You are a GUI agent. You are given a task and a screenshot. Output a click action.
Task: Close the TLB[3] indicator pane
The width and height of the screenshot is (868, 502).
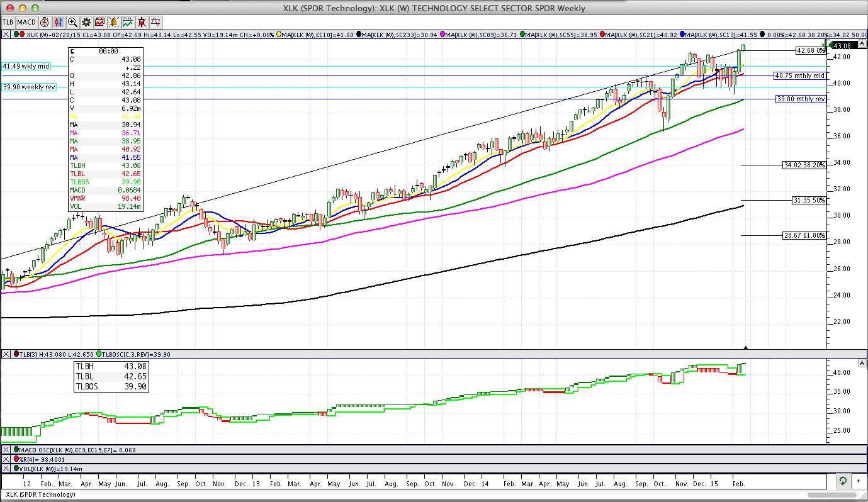(6, 354)
